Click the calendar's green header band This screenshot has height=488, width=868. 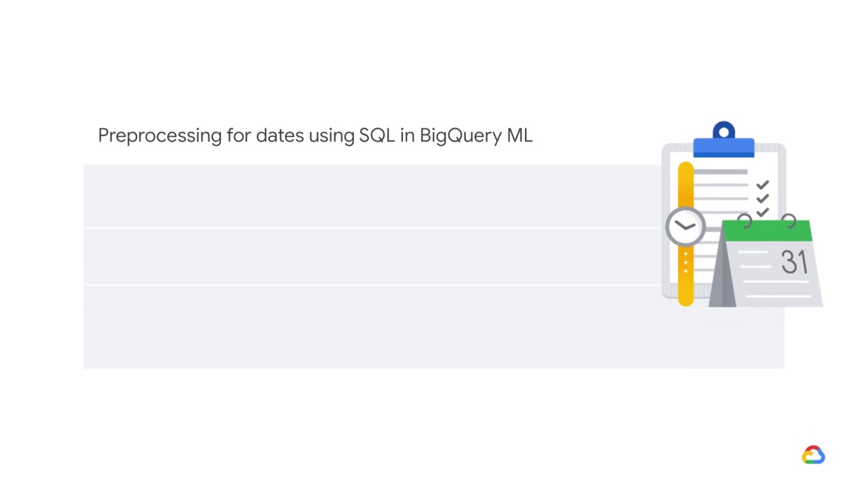768,231
